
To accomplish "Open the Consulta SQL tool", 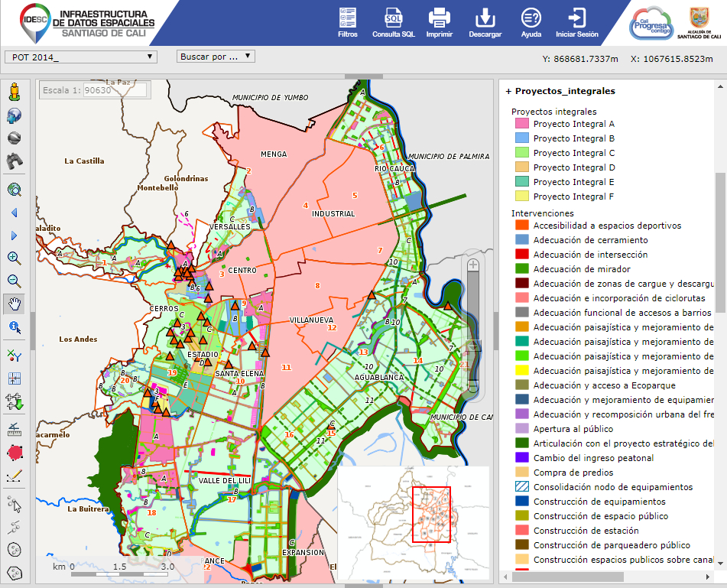I will pyautogui.click(x=393, y=23).
